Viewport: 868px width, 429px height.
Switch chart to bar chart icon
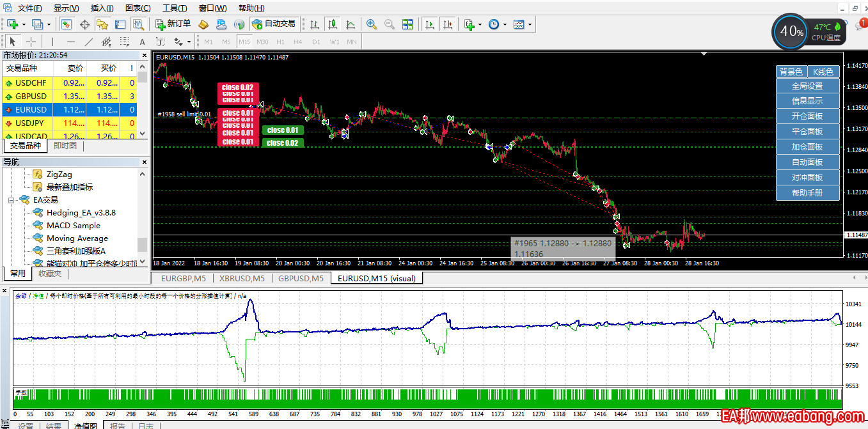pos(315,24)
